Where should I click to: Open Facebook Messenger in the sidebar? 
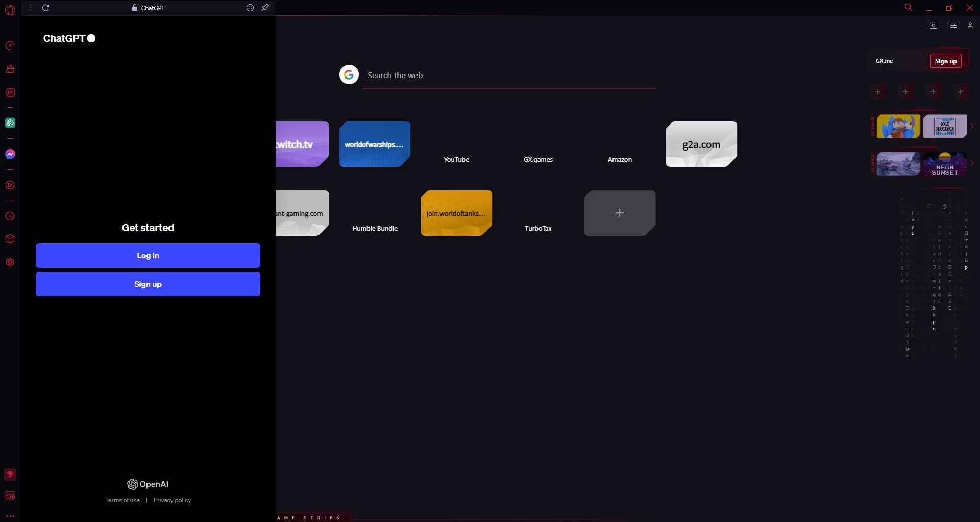point(10,154)
